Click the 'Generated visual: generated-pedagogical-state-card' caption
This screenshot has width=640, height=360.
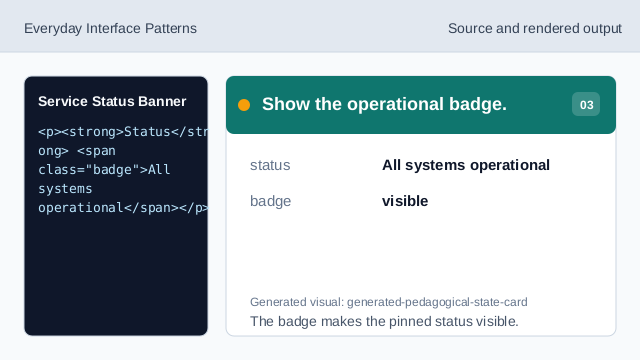click(x=389, y=302)
